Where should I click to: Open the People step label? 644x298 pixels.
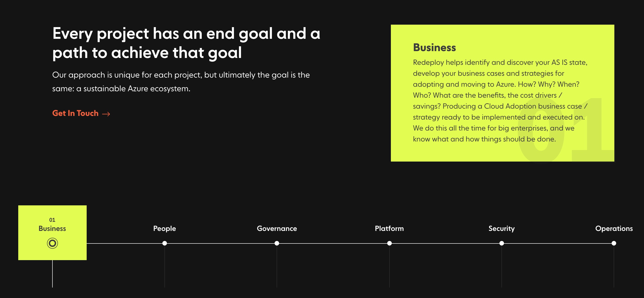[x=164, y=228]
